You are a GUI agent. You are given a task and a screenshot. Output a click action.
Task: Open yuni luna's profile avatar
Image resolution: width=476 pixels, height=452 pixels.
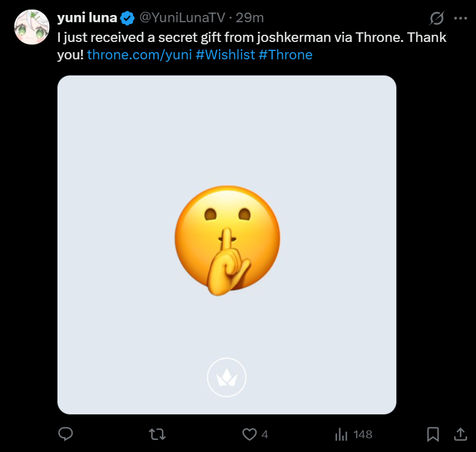pos(31,27)
